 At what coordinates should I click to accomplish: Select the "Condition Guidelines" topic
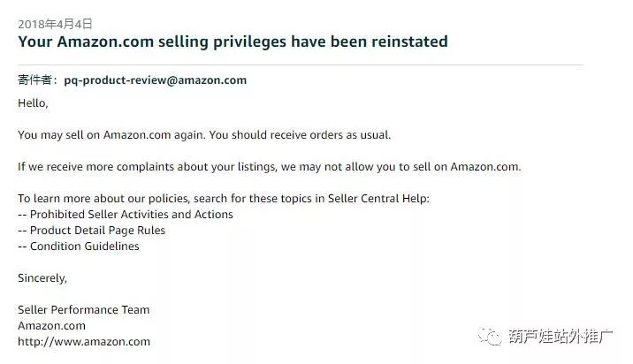pyautogui.click(x=85, y=246)
